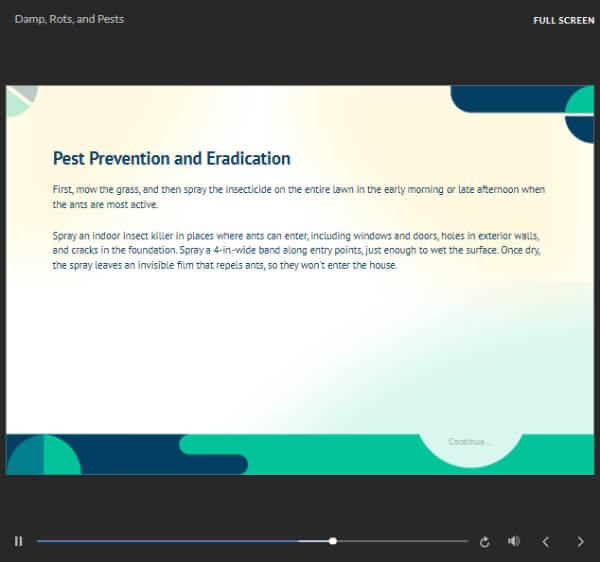Go to previous slide with left arrow
This screenshot has width=600, height=562.
coord(546,541)
